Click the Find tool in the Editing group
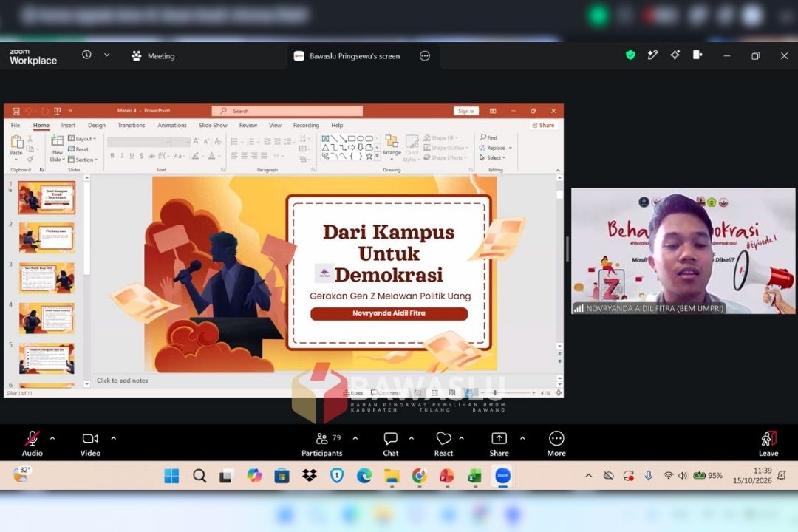This screenshot has height=532, width=798. [x=488, y=137]
